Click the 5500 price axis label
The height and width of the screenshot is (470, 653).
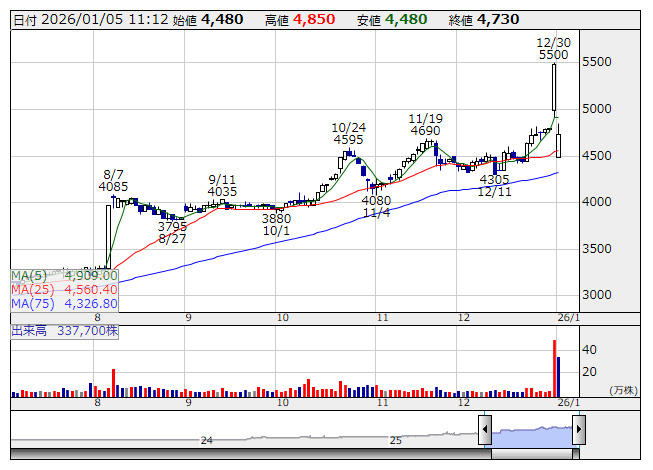(x=597, y=62)
